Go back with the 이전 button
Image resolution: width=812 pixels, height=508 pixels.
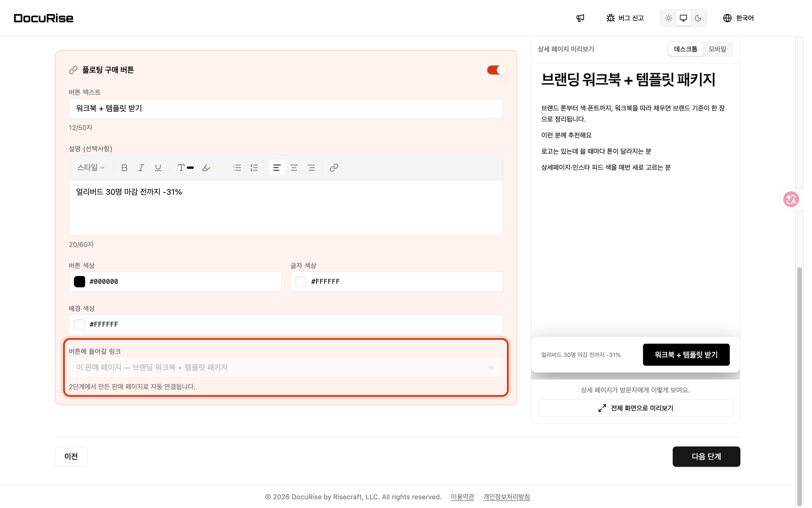tap(71, 456)
